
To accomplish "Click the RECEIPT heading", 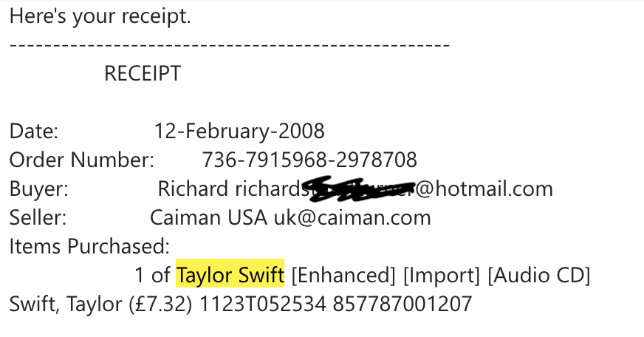I will tap(143, 74).
